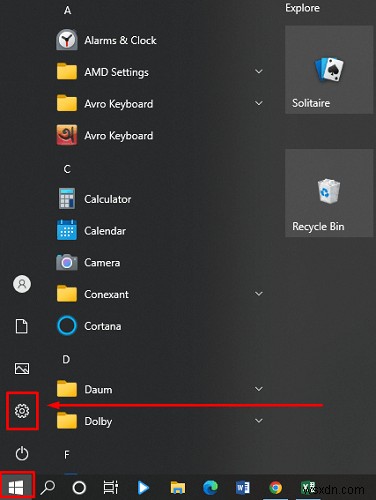Click the Calculator label
The image size is (376, 500).
click(108, 199)
